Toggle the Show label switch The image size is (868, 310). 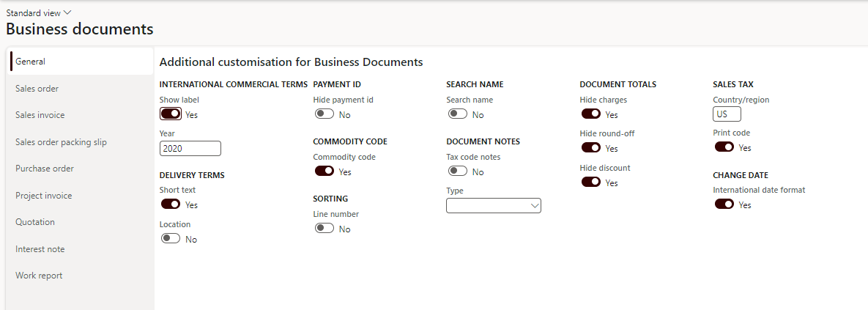click(x=171, y=114)
